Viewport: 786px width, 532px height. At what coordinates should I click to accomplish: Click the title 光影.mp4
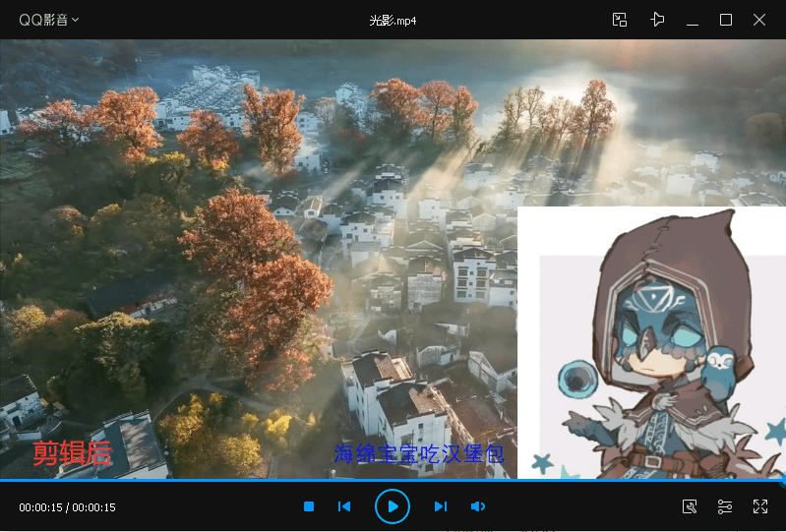(x=393, y=21)
